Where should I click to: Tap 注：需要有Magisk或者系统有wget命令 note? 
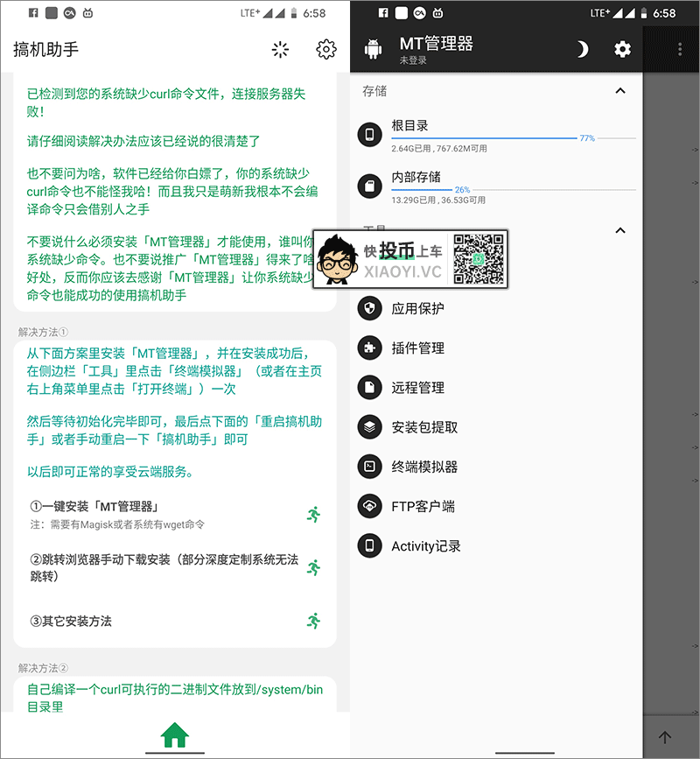pyautogui.click(x=117, y=524)
